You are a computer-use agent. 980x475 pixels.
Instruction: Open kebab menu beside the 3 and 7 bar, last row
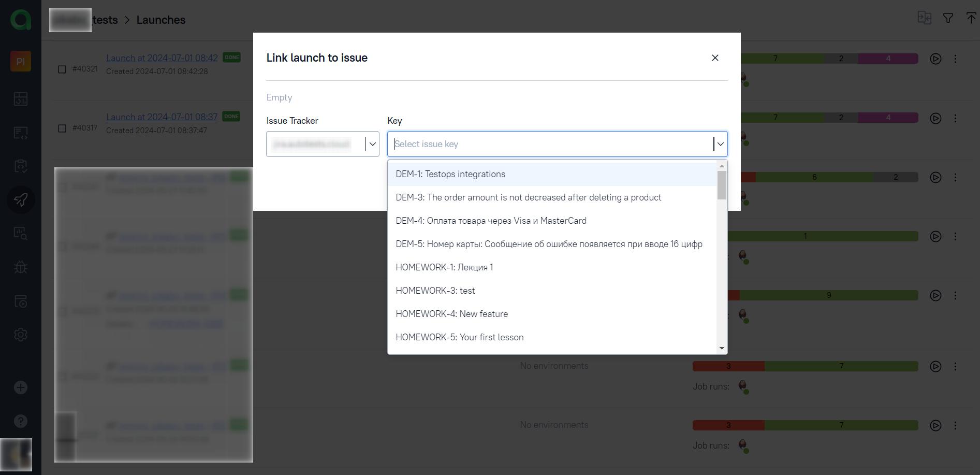click(955, 425)
